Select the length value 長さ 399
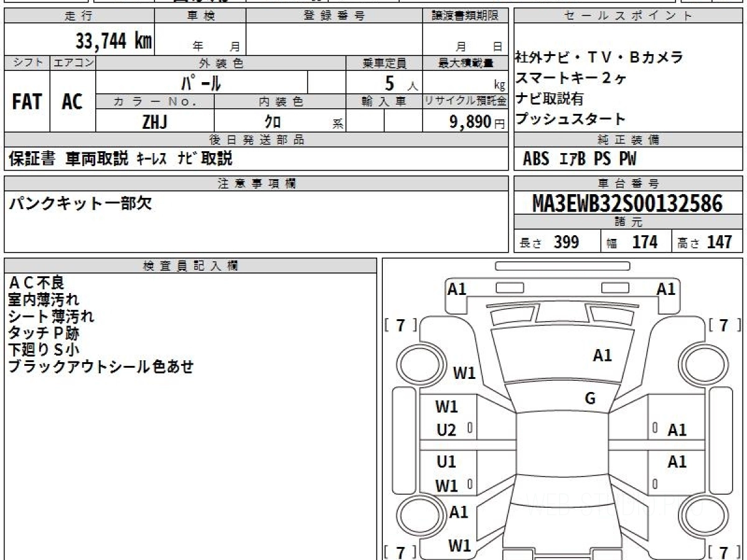Viewport: 747px width, 560px height. [x=549, y=242]
